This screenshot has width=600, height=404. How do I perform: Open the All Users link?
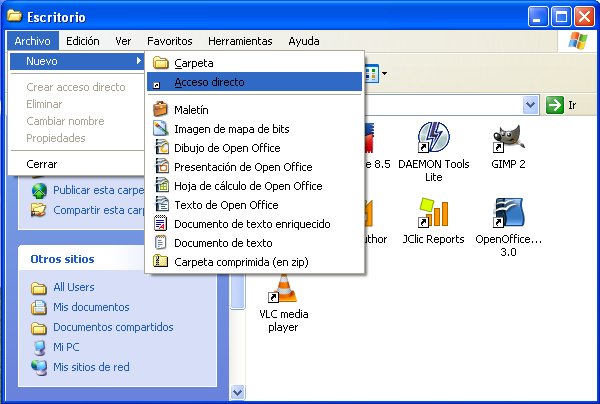(74, 287)
